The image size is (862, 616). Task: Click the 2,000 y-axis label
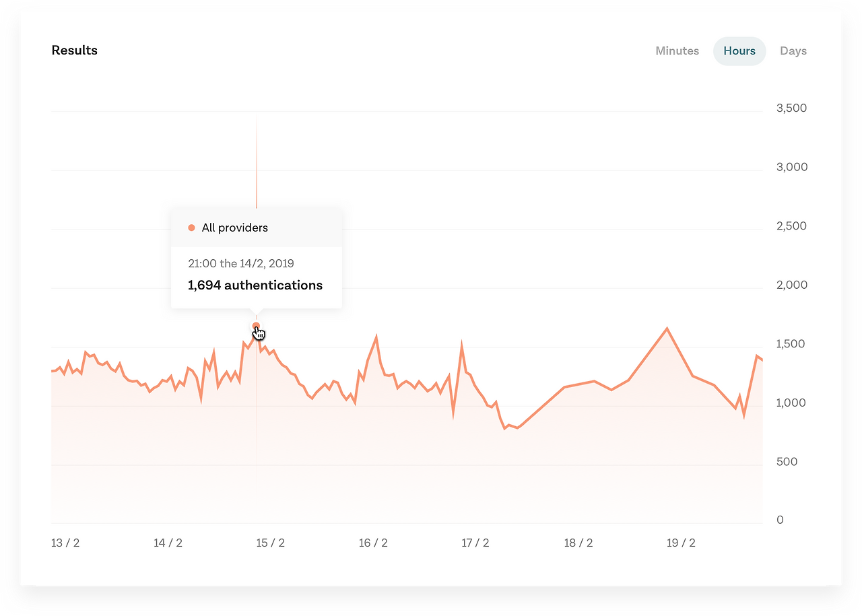[792, 285]
